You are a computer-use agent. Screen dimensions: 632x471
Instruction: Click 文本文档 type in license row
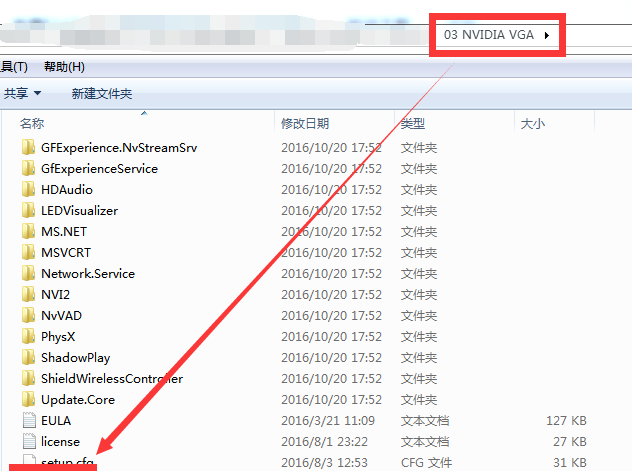tap(425, 442)
